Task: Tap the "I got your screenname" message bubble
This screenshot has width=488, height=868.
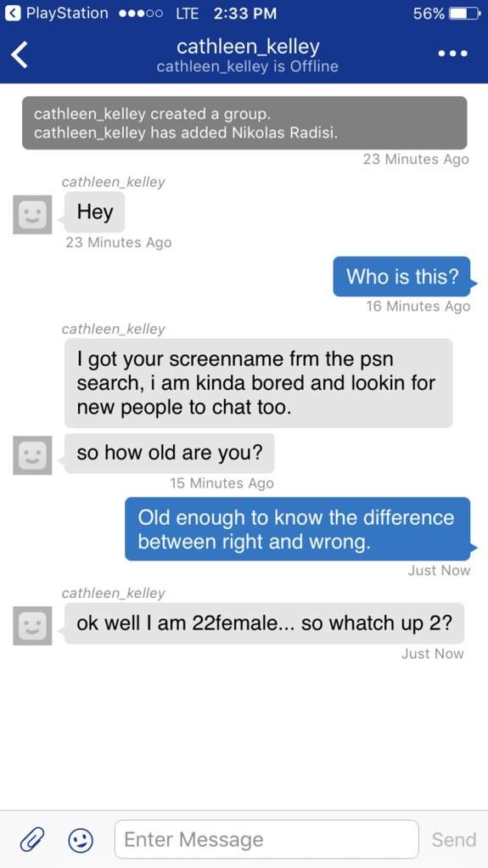Action: click(258, 383)
